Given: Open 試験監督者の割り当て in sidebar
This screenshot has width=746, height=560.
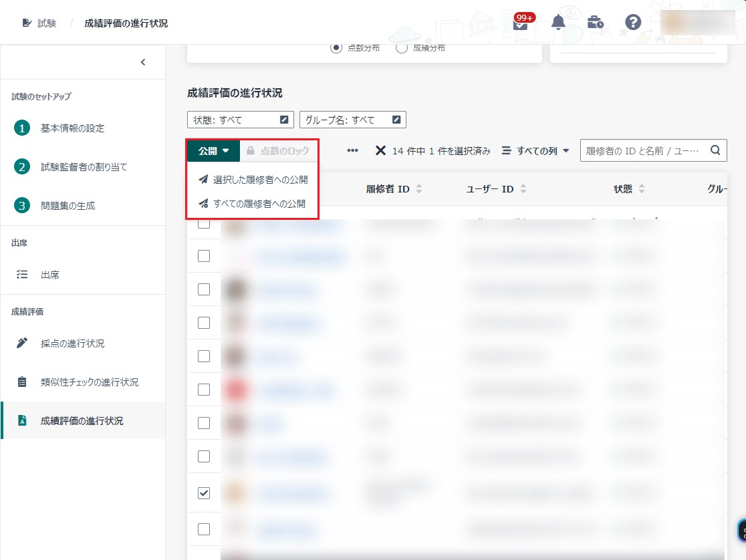Looking at the screenshot, I should pyautogui.click(x=84, y=166).
